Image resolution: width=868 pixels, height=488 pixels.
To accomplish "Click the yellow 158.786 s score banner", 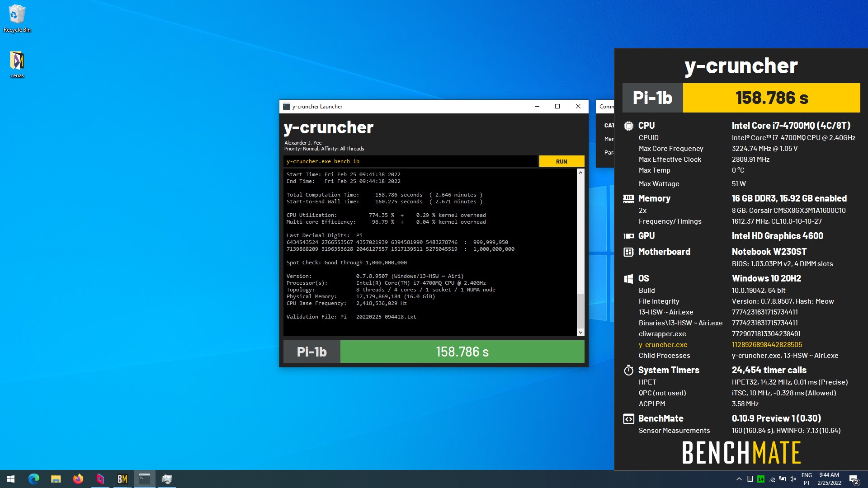I will point(771,98).
